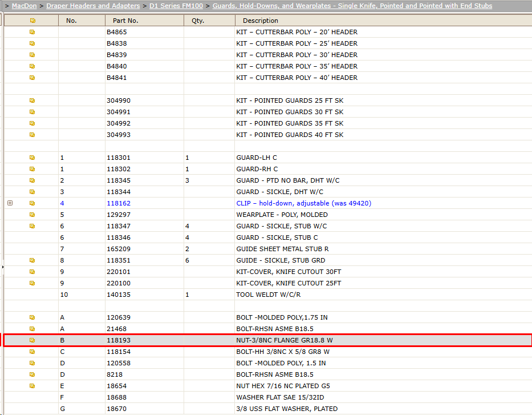532x415 pixels.
Task: Go to Draper Headers and Adapters breadcrumb
Action: pyautogui.click(x=93, y=6)
